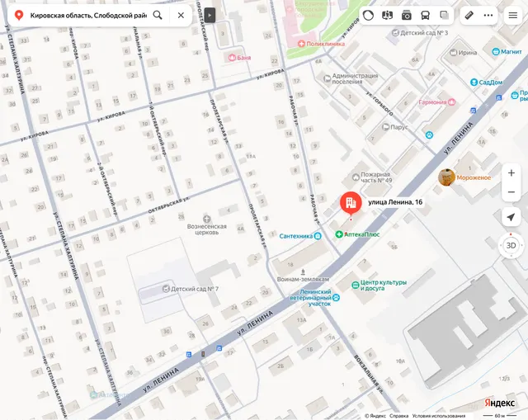Open the hamburger main menu
528x420 pixels.
click(513, 15)
